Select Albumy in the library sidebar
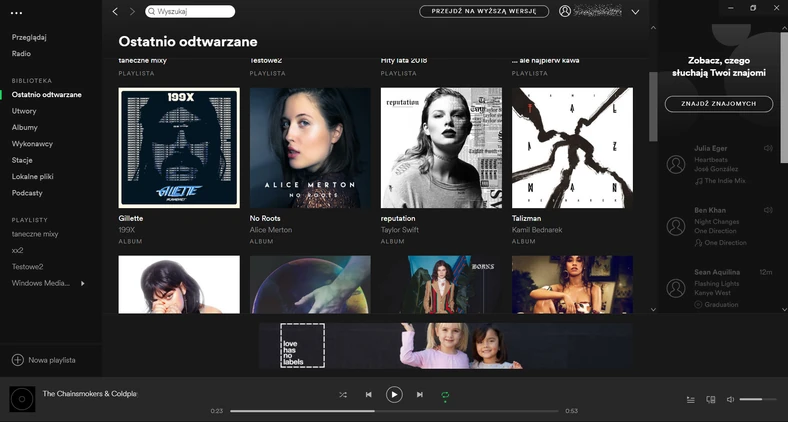Viewport: 788px width, 422px height. pos(25,128)
